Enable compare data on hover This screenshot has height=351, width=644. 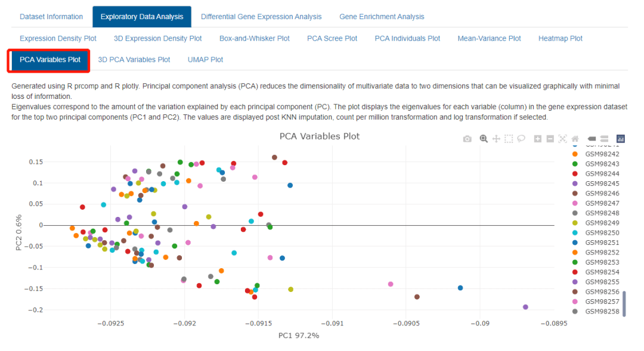coord(604,139)
